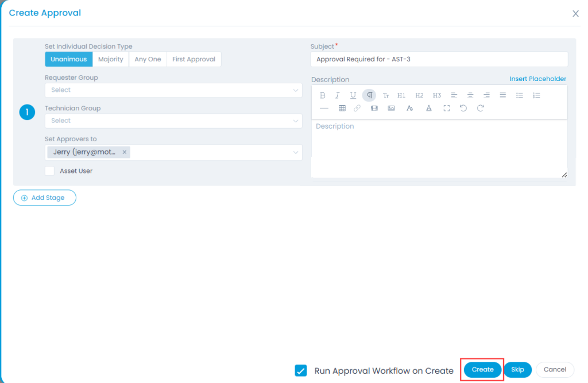Create a bulleted list in the Description
Viewport: 588px width, 383px height.
point(520,95)
